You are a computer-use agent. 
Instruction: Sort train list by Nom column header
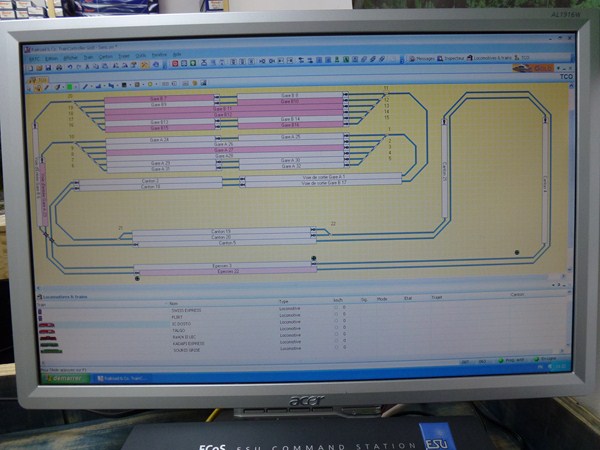(x=173, y=303)
